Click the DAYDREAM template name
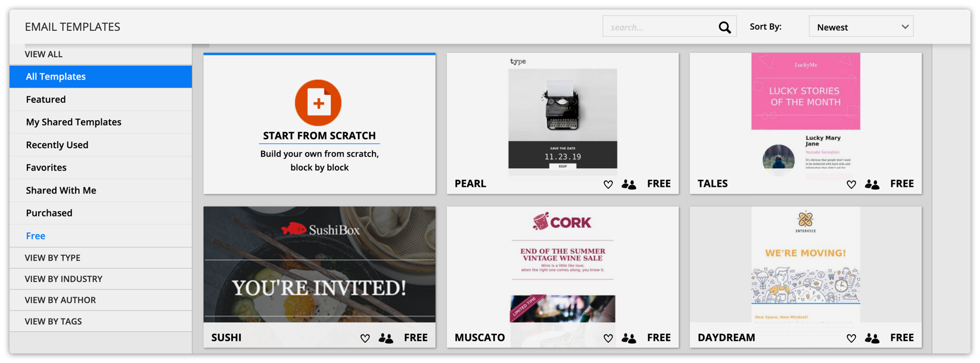Image resolution: width=980 pixels, height=363 pixels. (x=726, y=337)
